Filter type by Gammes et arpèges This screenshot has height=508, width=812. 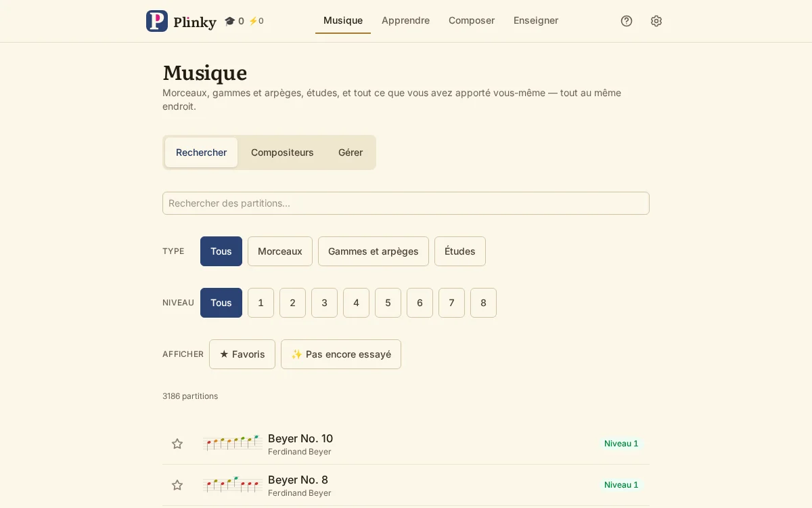374,251
